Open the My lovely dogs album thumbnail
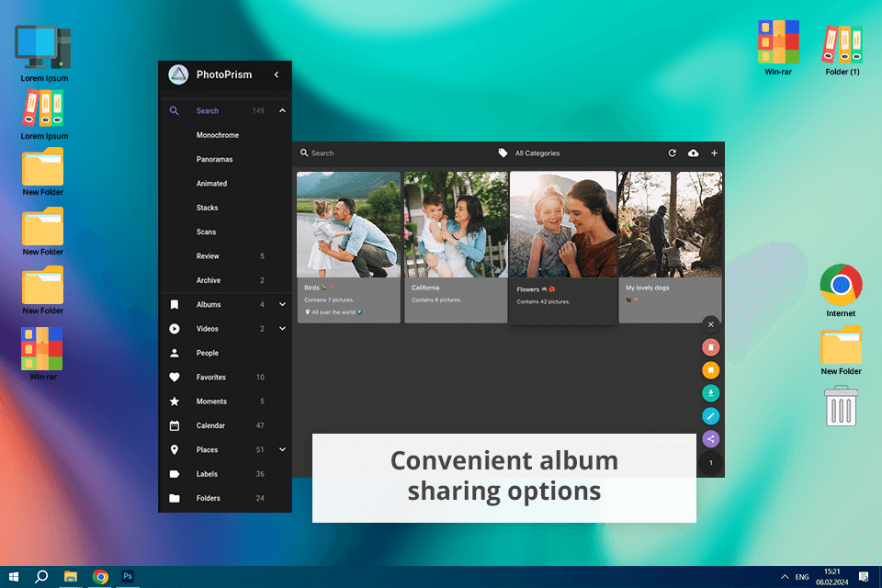 coord(671,224)
